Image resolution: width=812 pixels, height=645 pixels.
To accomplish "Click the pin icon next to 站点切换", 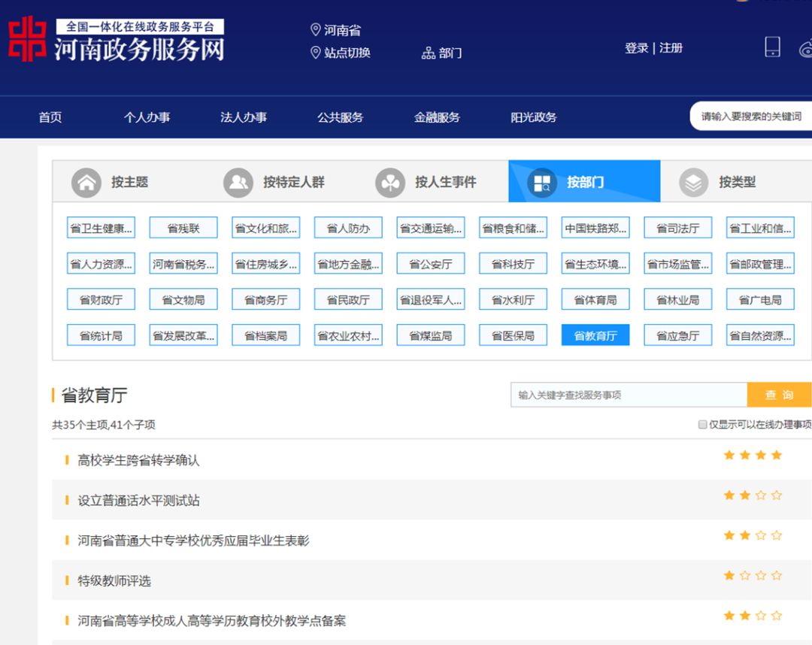I will 315,53.
